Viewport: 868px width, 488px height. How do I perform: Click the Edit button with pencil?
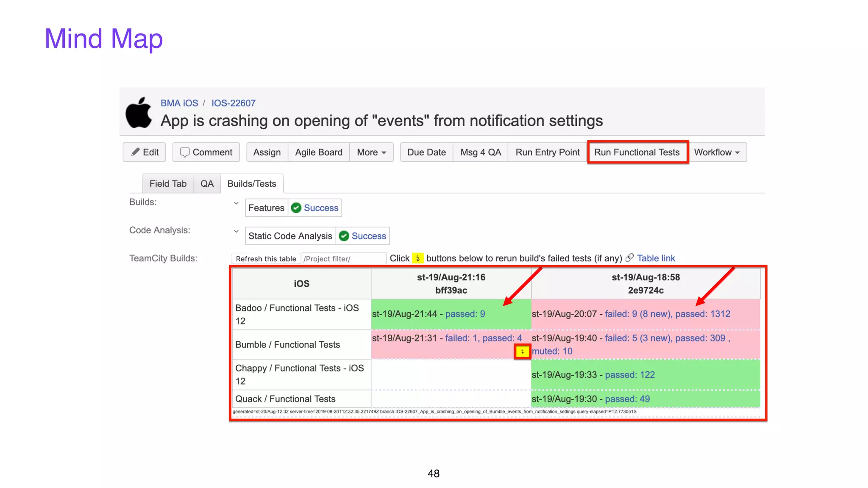click(145, 152)
